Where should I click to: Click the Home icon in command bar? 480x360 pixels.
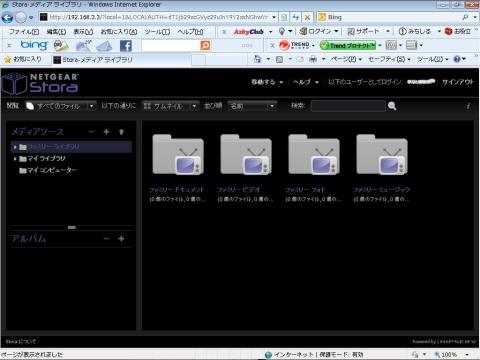point(257,59)
